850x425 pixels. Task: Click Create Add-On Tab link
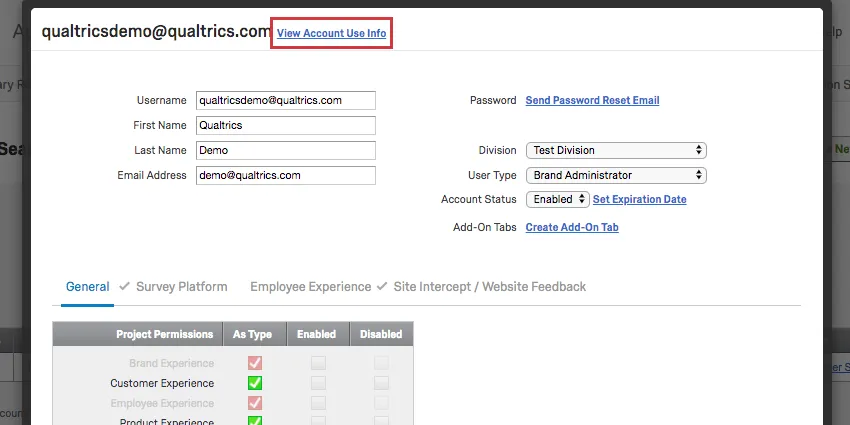click(x=572, y=227)
